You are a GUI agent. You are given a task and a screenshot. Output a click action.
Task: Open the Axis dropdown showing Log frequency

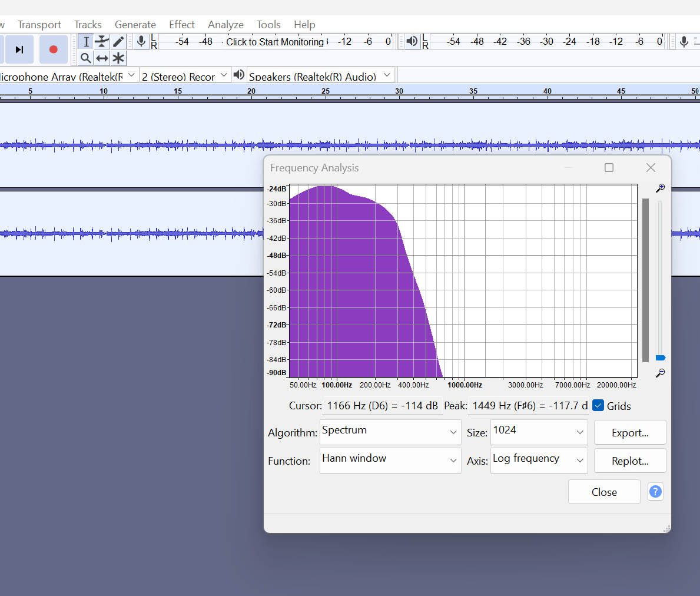539,461
